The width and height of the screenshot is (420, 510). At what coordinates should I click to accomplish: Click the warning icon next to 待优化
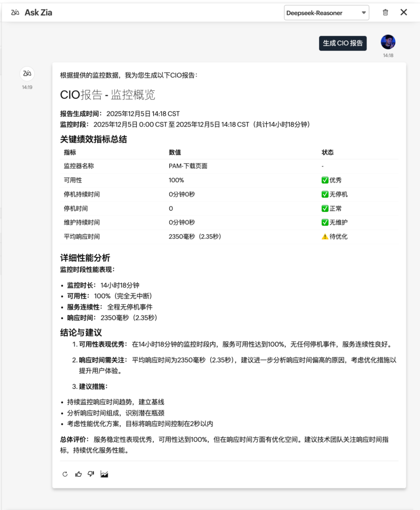(325, 237)
